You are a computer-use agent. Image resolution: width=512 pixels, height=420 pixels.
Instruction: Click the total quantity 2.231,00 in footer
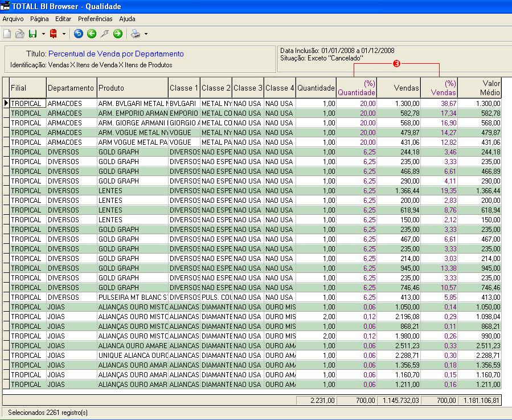click(317, 401)
